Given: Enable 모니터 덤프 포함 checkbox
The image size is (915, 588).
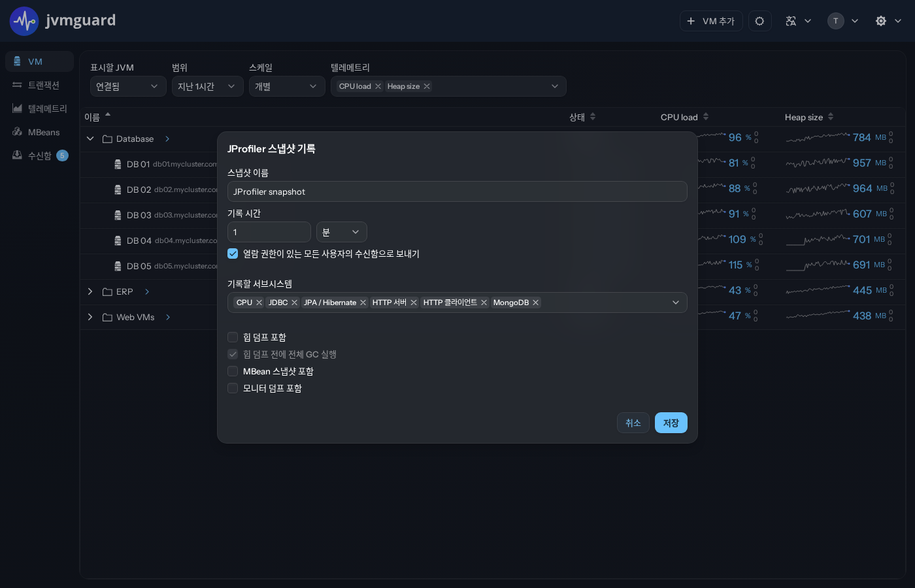Looking at the screenshot, I should (x=233, y=388).
